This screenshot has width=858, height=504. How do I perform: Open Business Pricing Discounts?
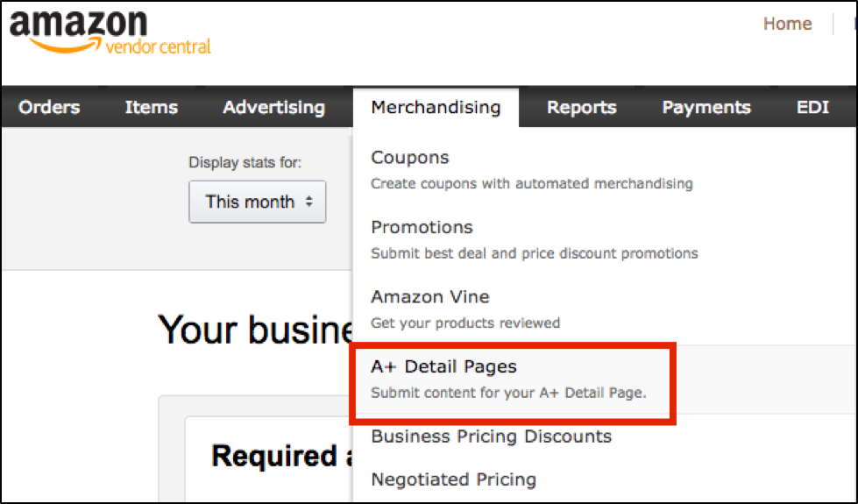[492, 437]
